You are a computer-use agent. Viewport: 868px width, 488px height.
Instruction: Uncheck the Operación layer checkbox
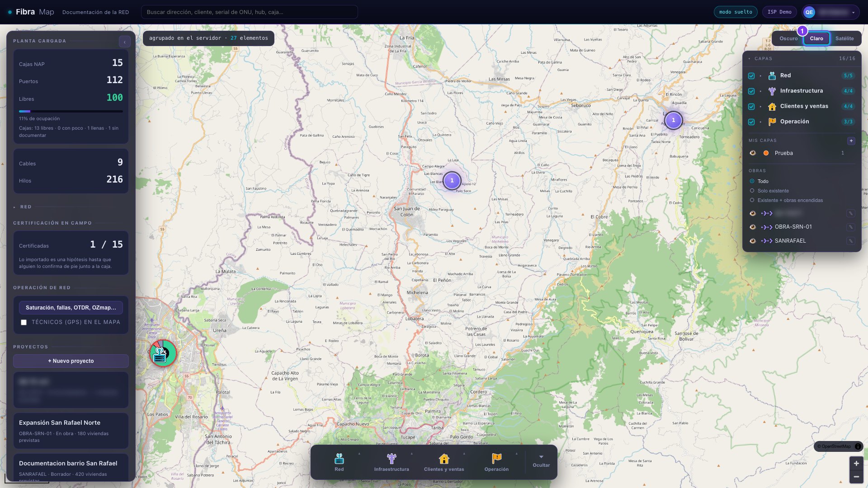[x=751, y=122]
